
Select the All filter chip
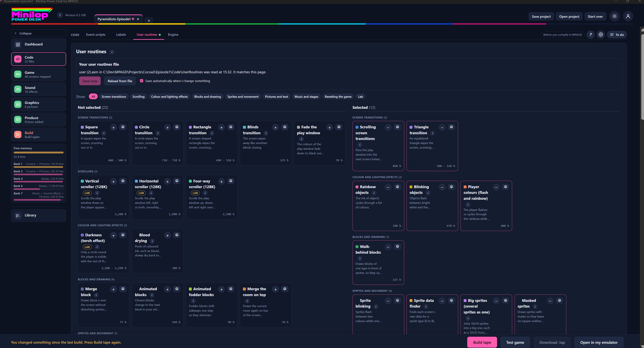[x=93, y=97]
